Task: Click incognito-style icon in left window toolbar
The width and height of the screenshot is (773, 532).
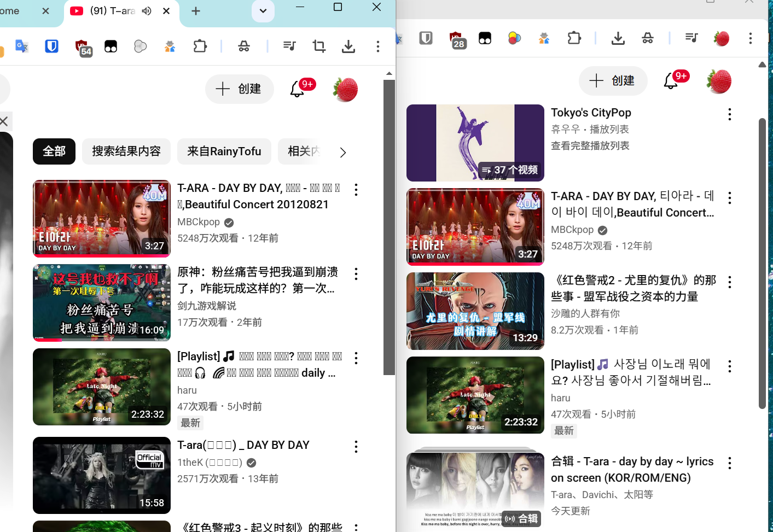Action: (244, 46)
